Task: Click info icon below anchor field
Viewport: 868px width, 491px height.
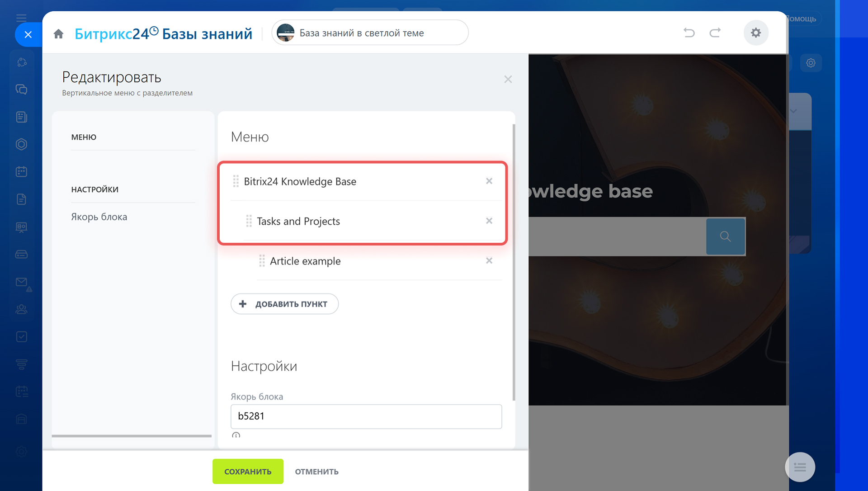Action: tap(236, 435)
